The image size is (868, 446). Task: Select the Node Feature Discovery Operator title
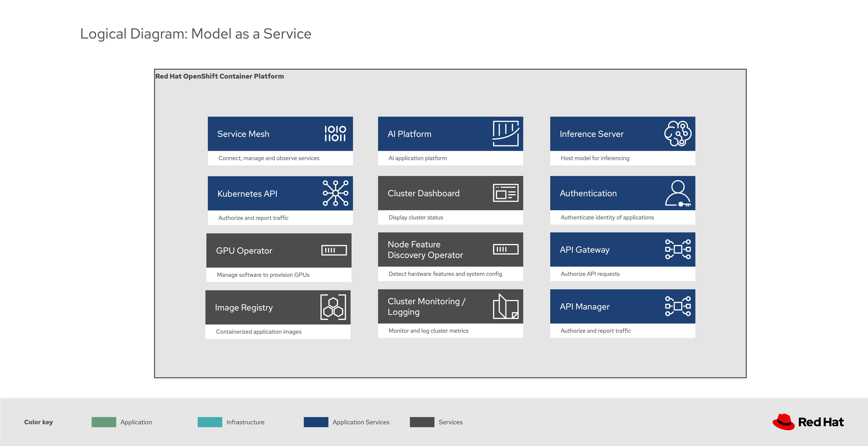click(425, 250)
